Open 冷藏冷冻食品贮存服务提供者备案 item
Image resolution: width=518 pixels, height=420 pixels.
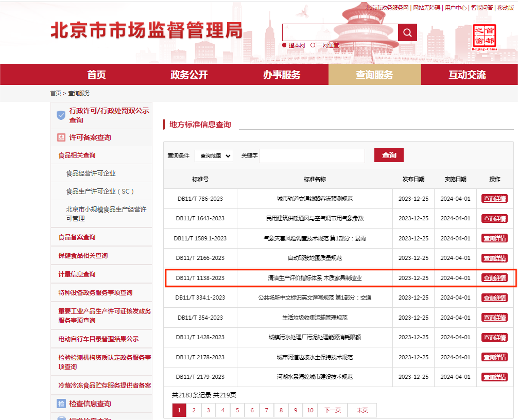[x=105, y=385]
